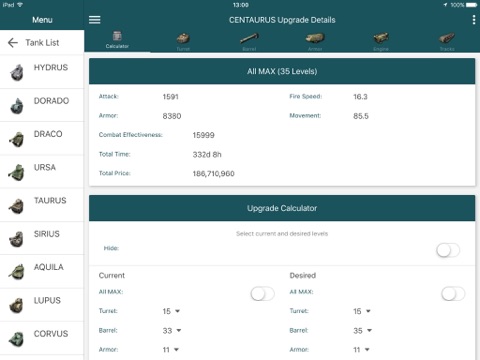Click Armor value 8380
The width and height of the screenshot is (480, 360).
(x=172, y=116)
